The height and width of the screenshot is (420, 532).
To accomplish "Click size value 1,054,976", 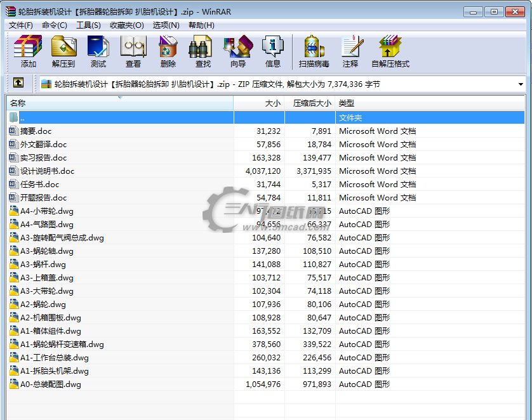I will pyautogui.click(x=263, y=384).
